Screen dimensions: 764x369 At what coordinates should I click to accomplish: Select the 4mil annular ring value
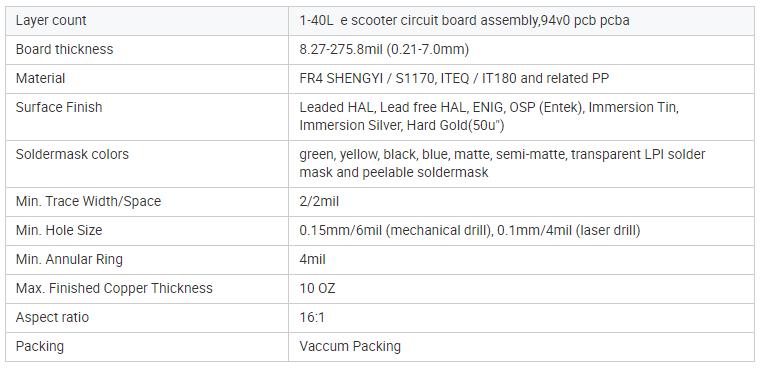(x=312, y=259)
